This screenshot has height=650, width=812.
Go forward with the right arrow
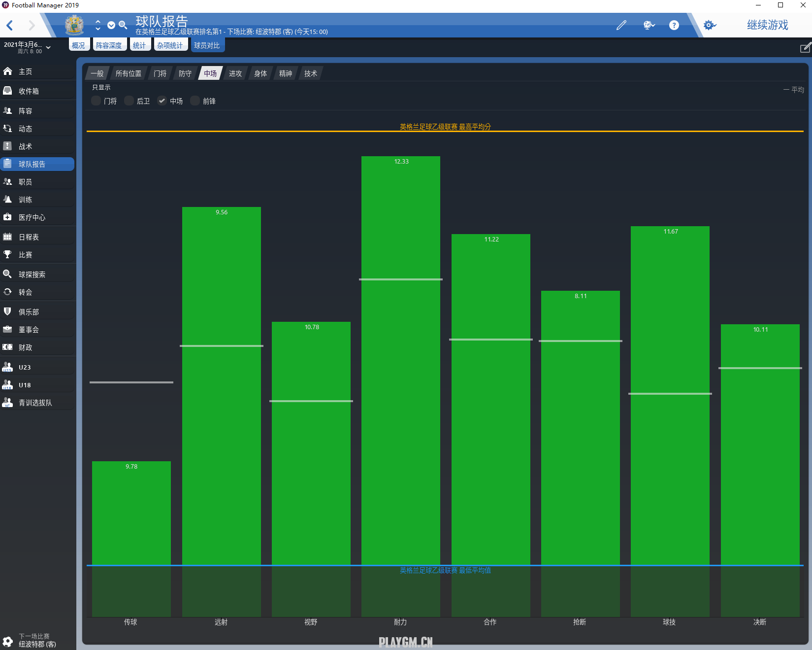pyautogui.click(x=32, y=25)
